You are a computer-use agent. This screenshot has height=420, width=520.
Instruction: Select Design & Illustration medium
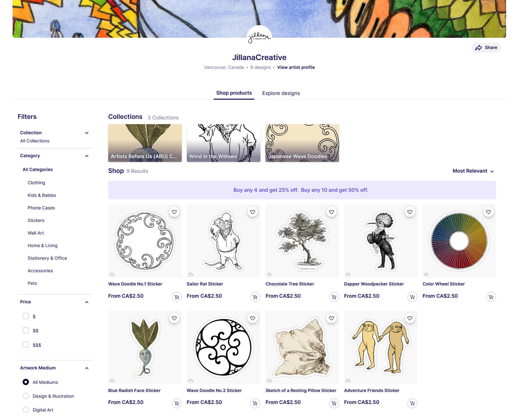coord(26,396)
